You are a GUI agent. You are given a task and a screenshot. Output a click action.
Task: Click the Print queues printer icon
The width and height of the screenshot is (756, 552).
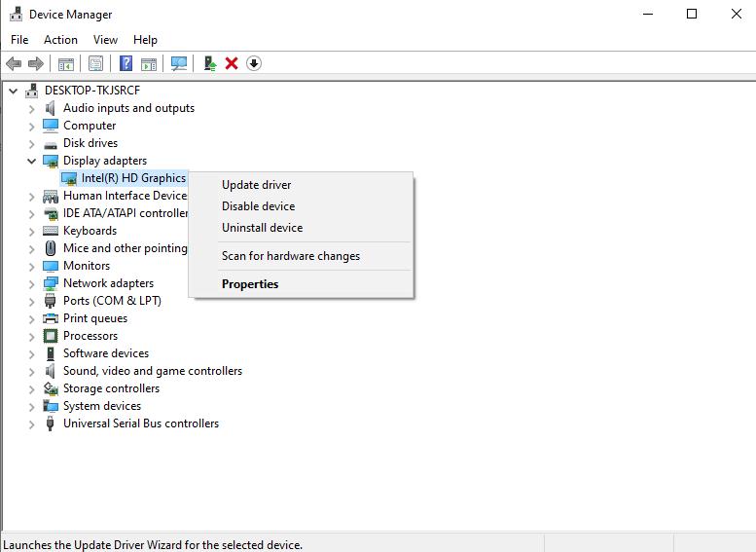[51, 318]
